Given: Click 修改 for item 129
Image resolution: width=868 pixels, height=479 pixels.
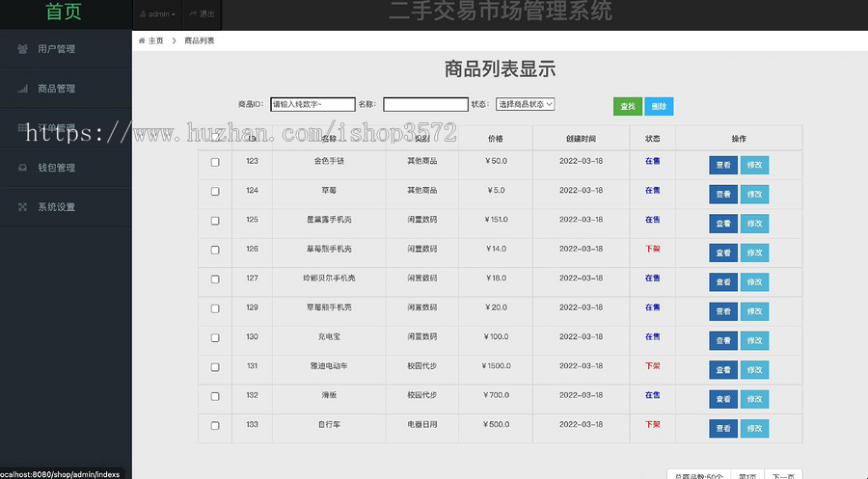Looking at the screenshot, I should tap(754, 311).
